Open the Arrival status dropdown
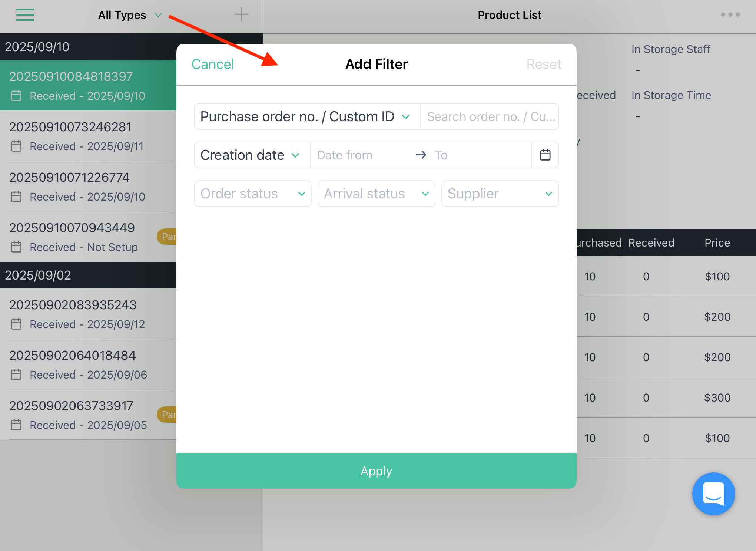Image resolution: width=756 pixels, height=551 pixels. coord(376,194)
